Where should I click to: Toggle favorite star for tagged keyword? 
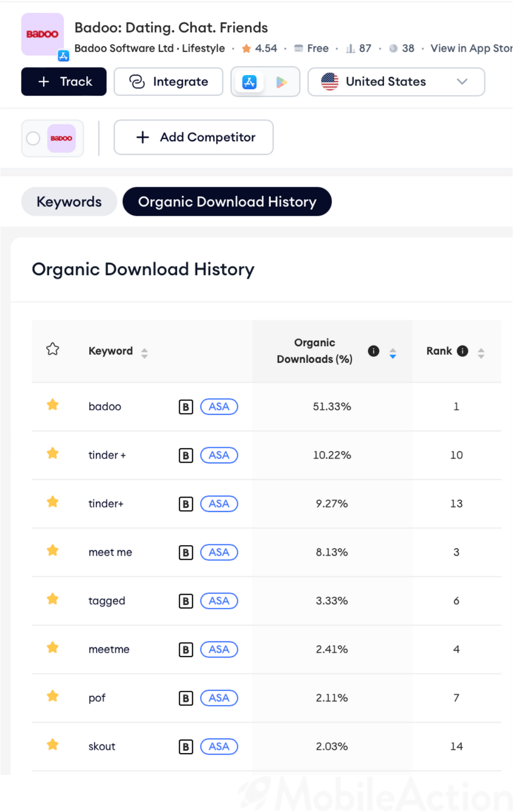53,599
